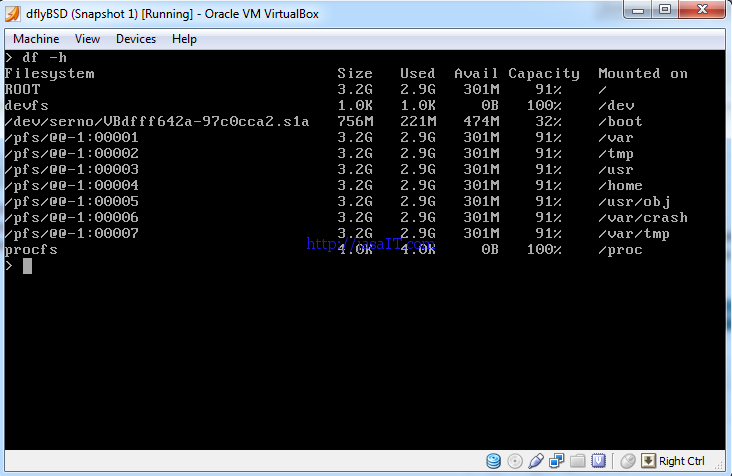Click the Capacity column header
This screenshot has width=732, height=476.
[544, 74]
